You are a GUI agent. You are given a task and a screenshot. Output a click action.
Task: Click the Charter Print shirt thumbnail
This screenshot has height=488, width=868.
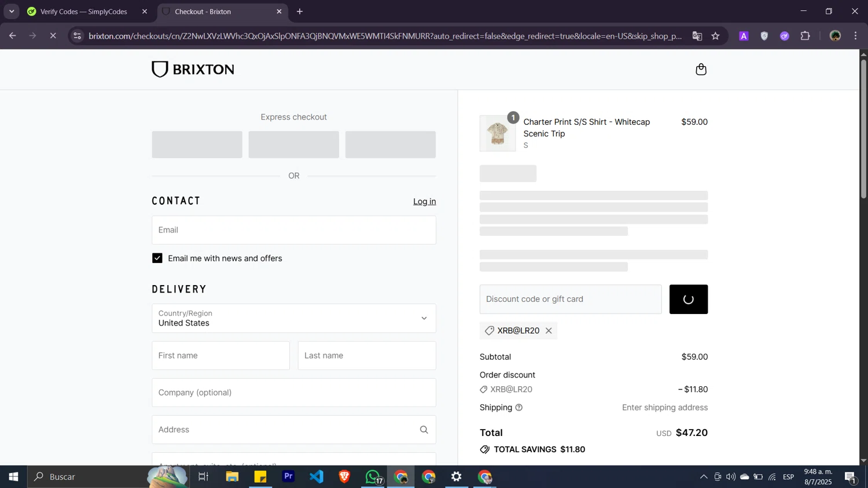coord(498,134)
